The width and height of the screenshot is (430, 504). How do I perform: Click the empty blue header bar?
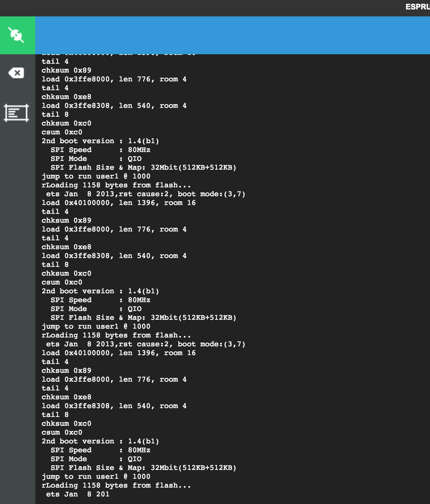233,35
